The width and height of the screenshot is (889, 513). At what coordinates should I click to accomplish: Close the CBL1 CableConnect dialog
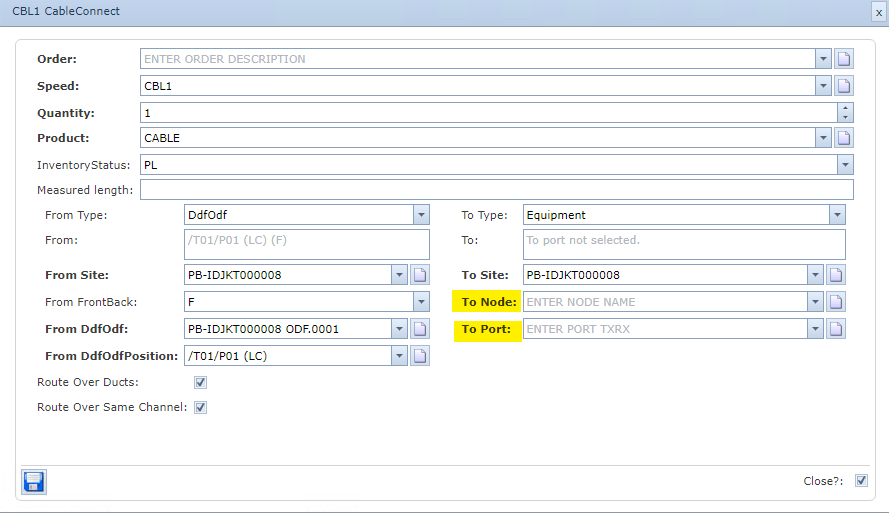click(x=878, y=12)
